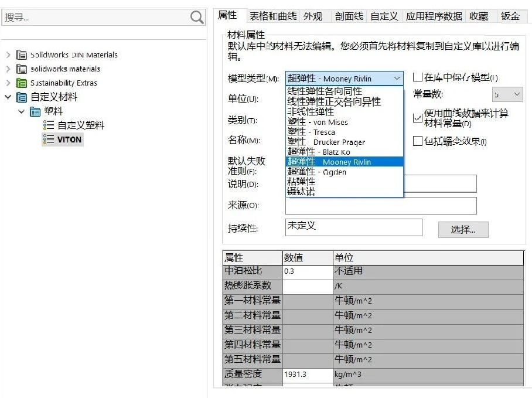Select the VITON material icon
Screen dimensions: 532x398
pyautogui.click(x=49, y=139)
